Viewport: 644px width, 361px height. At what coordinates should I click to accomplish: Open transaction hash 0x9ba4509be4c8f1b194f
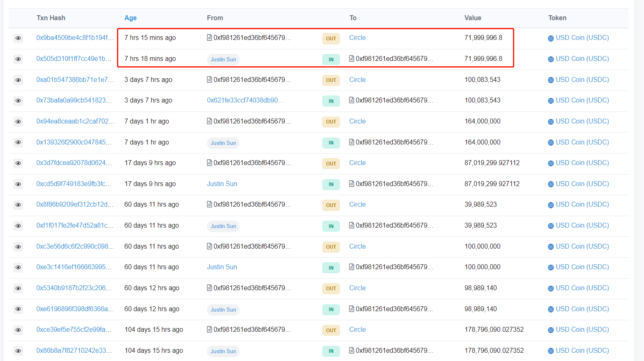75,37
